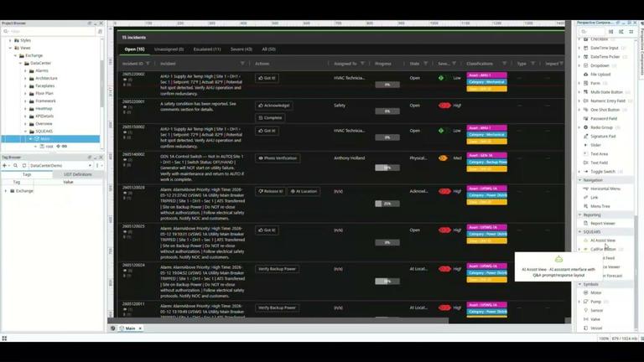The width and height of the screenshot is (644, 362).
Task: Toggle filter on Severity column
Action: pos(454,64)
